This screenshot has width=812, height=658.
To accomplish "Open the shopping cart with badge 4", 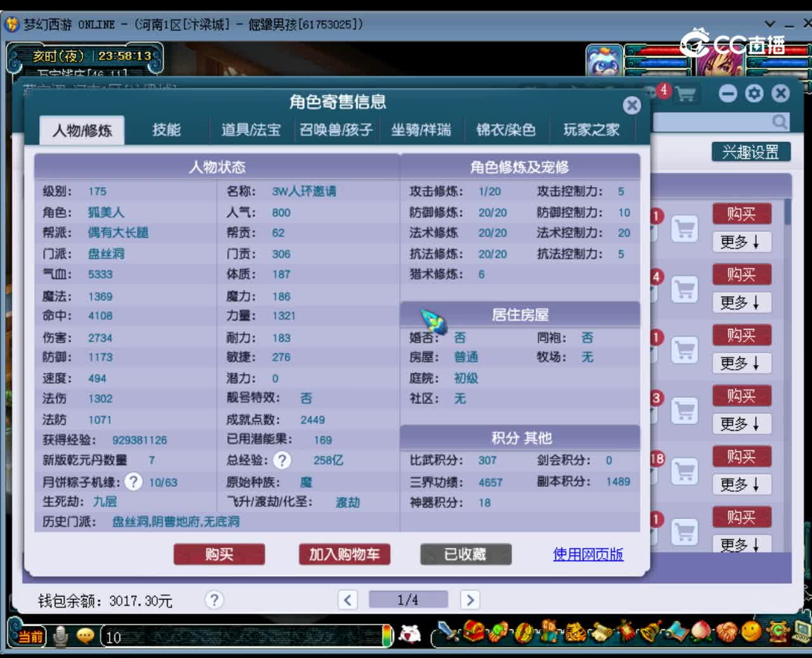I will point(684,94).
